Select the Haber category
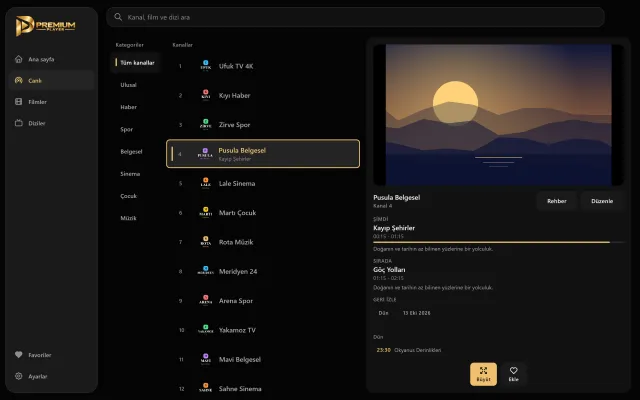 pos(129,107)
